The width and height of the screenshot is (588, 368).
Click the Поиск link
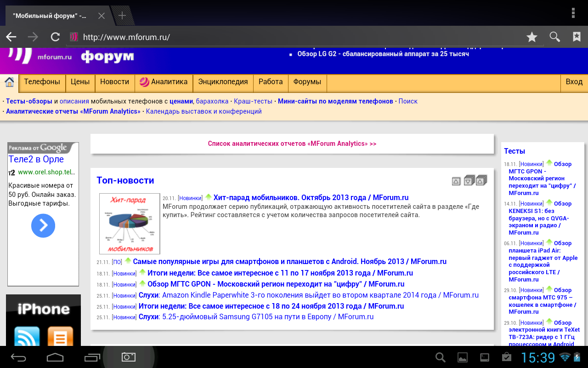(x=408, y=101)
